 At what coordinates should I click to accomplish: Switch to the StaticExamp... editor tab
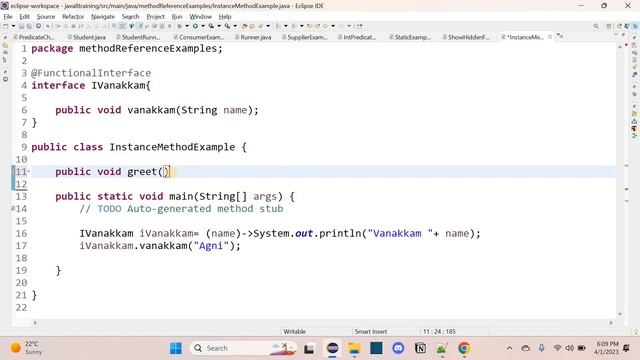click(410, 37)
